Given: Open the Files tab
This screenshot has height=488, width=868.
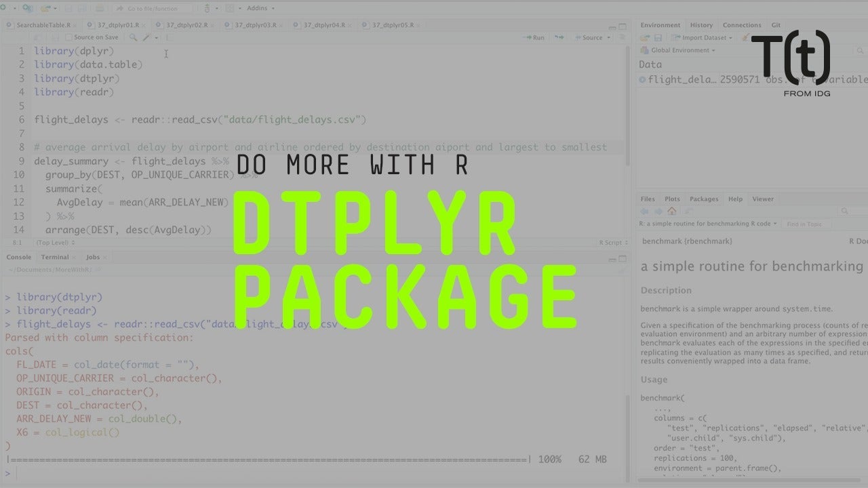Looking at the screenshot, I should (648, 199).
